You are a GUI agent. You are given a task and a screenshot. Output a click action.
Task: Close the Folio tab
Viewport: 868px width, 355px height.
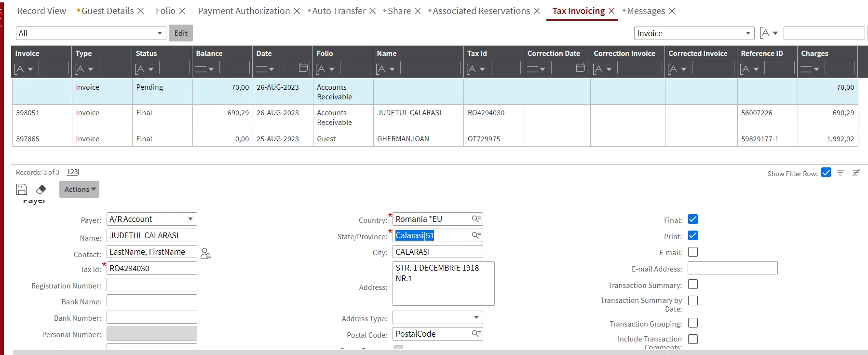pyautogui.click(x=182, y=11)
